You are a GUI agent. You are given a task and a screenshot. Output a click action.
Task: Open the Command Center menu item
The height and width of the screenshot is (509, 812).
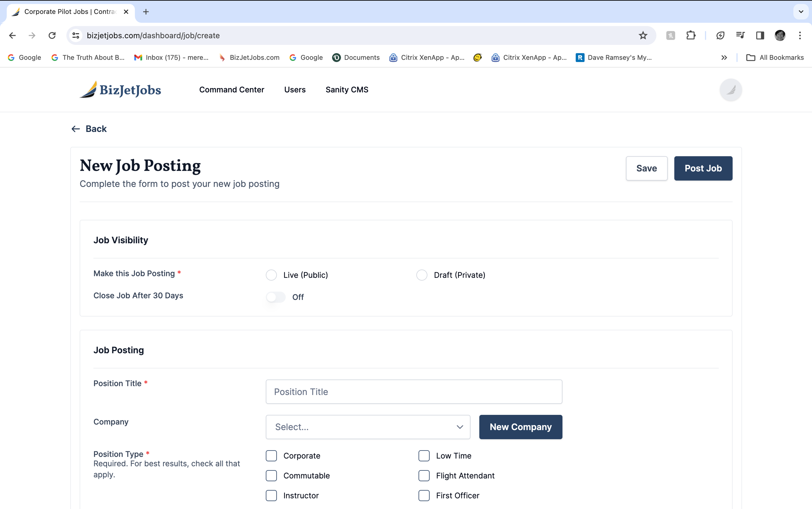coord(232,89)
